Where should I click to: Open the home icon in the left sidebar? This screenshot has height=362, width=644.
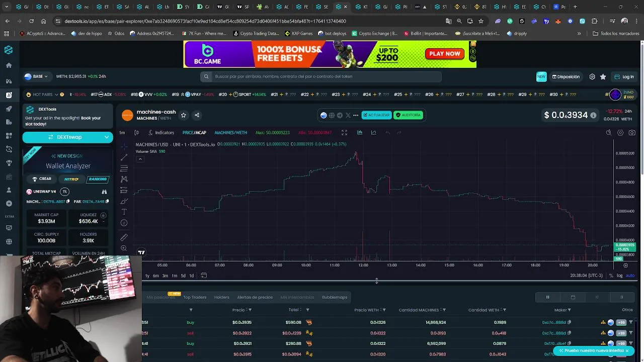[x=9, y=65]
